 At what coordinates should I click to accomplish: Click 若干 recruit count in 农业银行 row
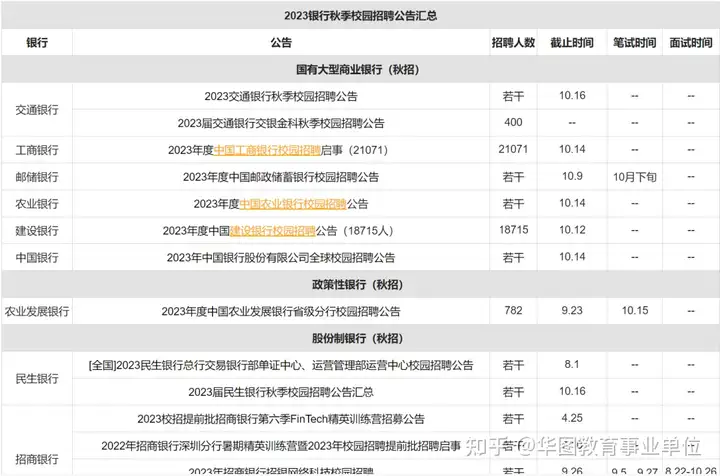[x=513, y=204]
